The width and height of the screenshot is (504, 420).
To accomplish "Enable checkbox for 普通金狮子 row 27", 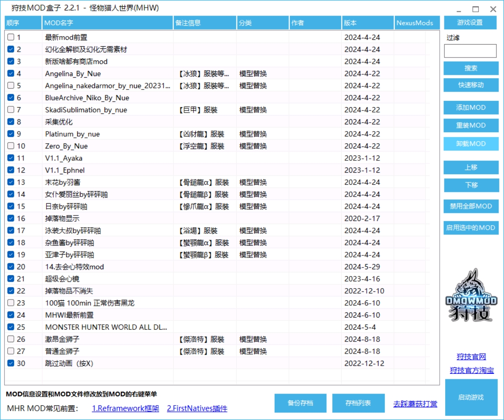I will [11, 351].
